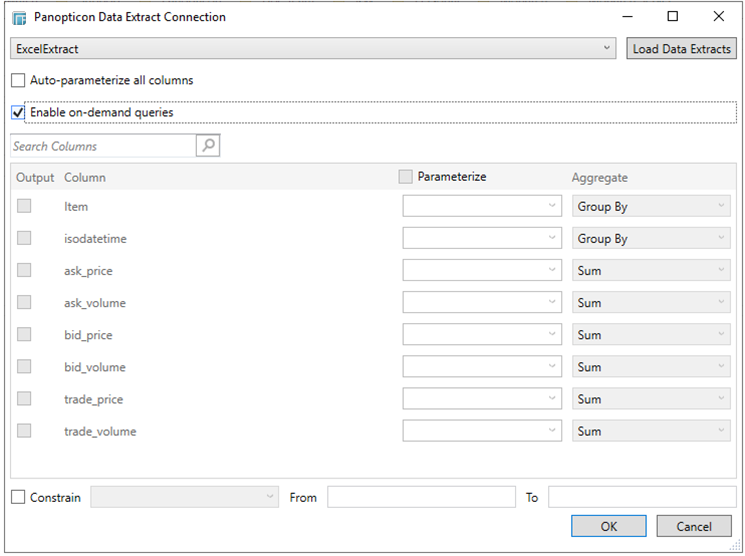Open Aggregate dropdown for bid_volume row
The width and height of the screenshot is (745, 556).
pos(651,367)
